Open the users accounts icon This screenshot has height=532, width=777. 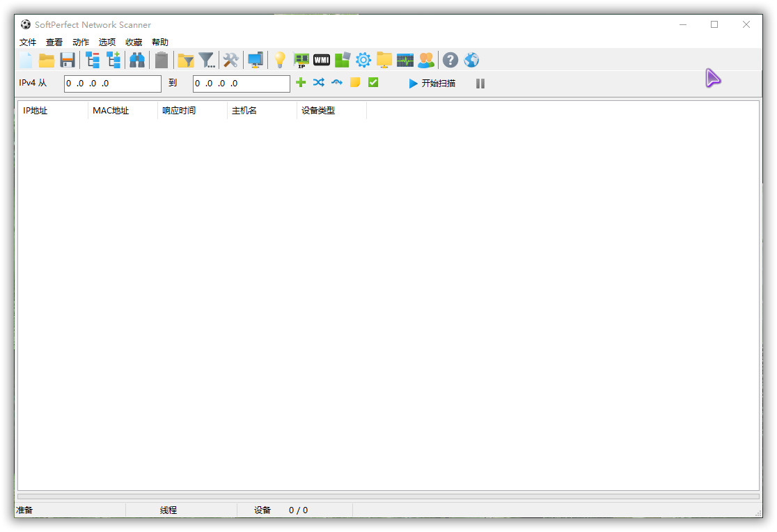425,61
